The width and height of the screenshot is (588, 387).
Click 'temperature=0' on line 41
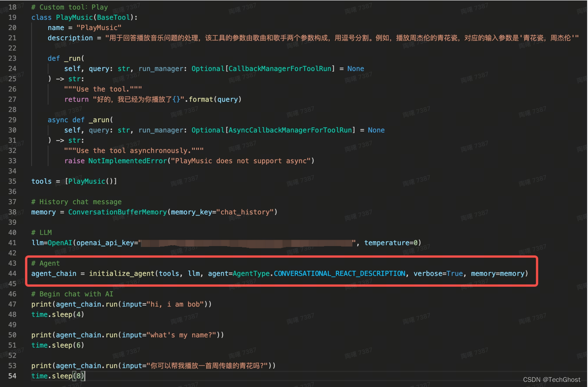(x=390, y=243)
